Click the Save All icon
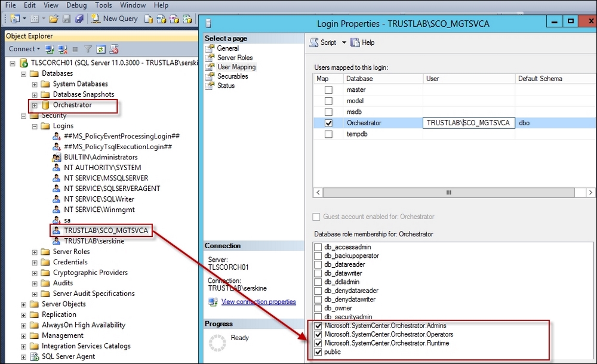Screen dimensions: 597x364 pyautogui.click(x=79, y=18)
